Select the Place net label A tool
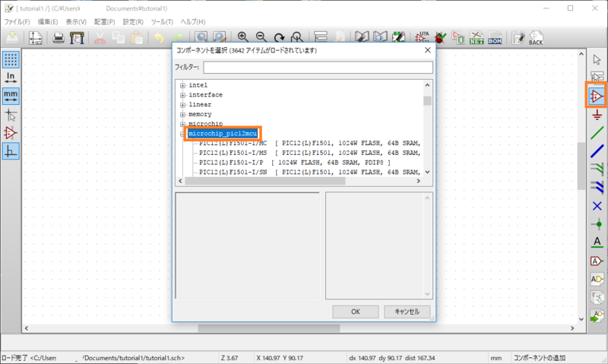This screenshot has height=364, width=608. 597,242
